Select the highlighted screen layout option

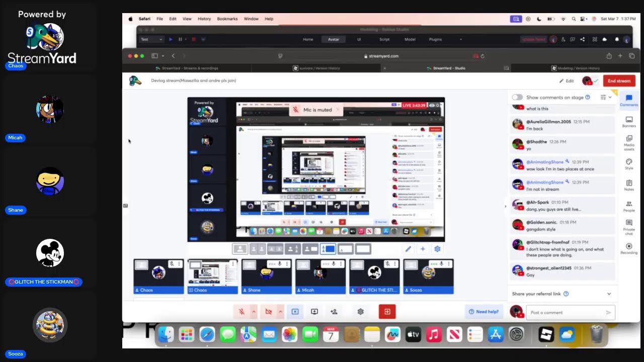coord(328,249)
